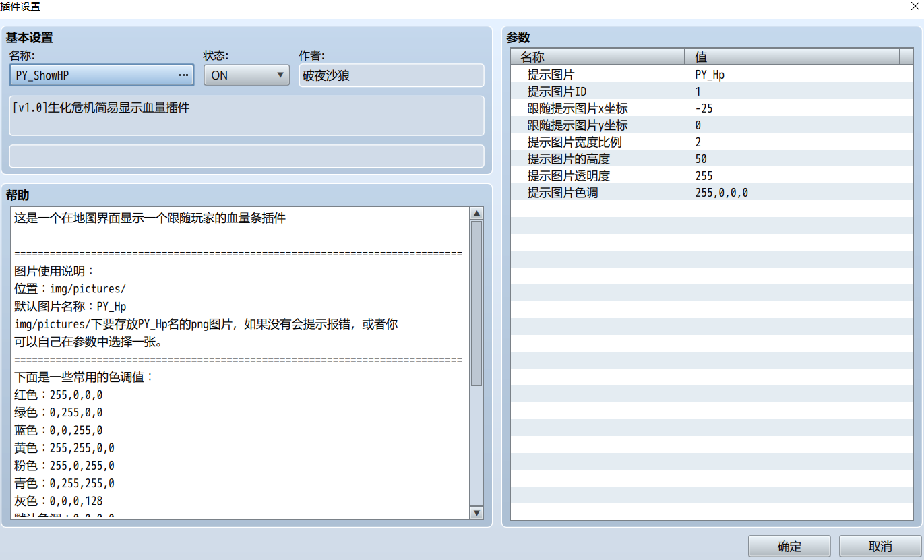Click the author field 破夜沙狼
Viewport: 924px width, 560px height.
pos(391,75)
